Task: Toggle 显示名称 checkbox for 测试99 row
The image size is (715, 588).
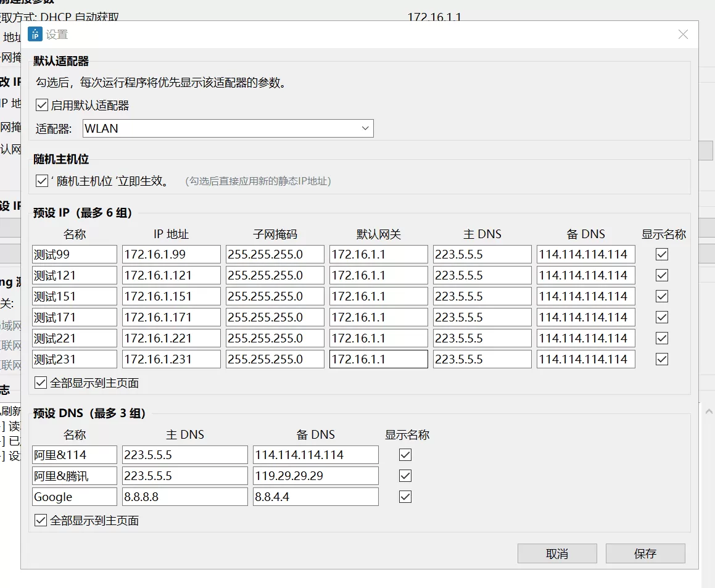Action: coord(662,254)
